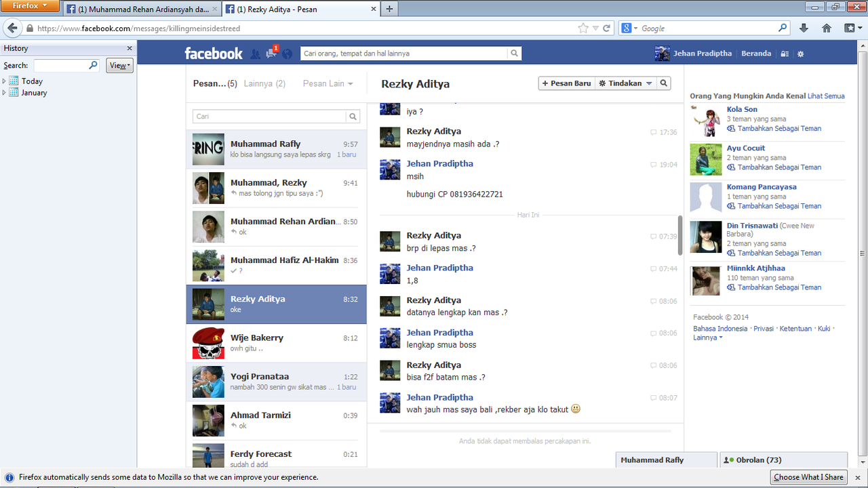Open the Lainnya (2) messages tab

(264, 83)
